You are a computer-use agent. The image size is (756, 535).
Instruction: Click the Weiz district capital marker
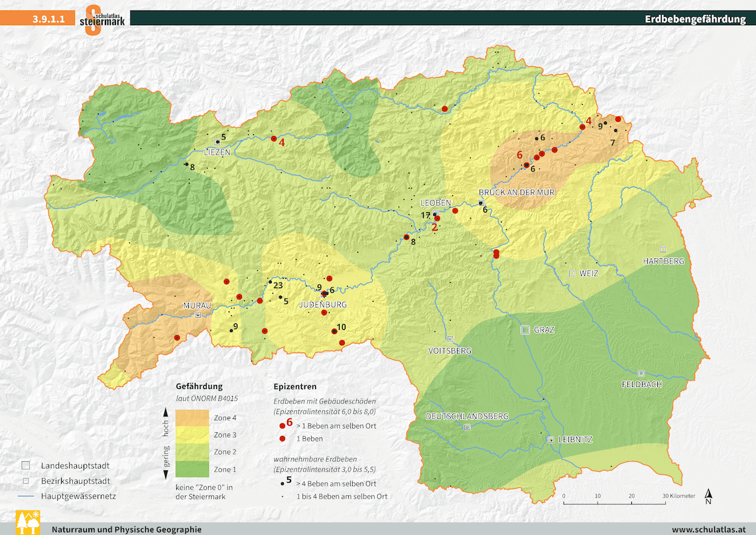pyautogui.click(x=571, y=273)
